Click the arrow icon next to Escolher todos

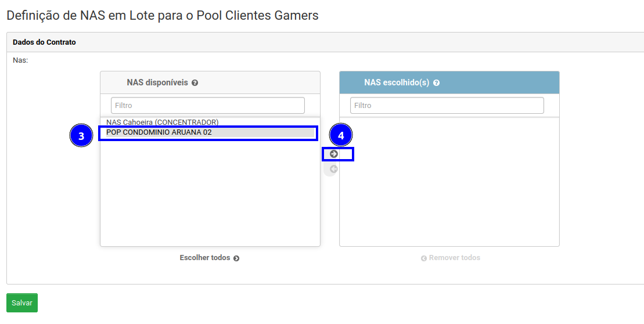point(236,258)
